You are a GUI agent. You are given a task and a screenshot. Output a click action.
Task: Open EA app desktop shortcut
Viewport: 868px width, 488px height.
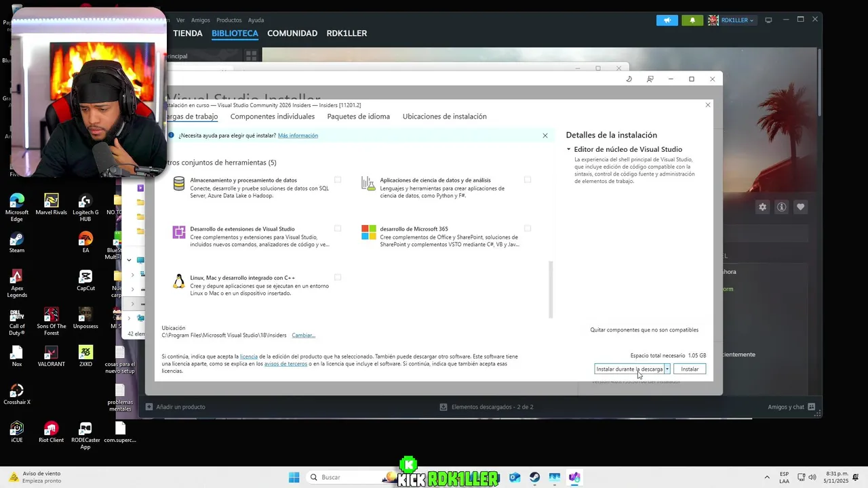(85, 242)
